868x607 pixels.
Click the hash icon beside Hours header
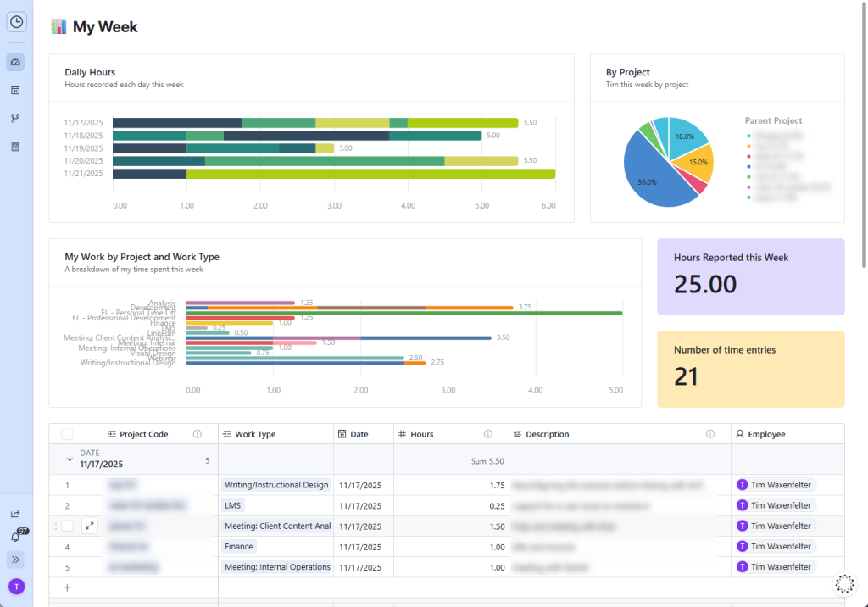click(x=403, y=434)
